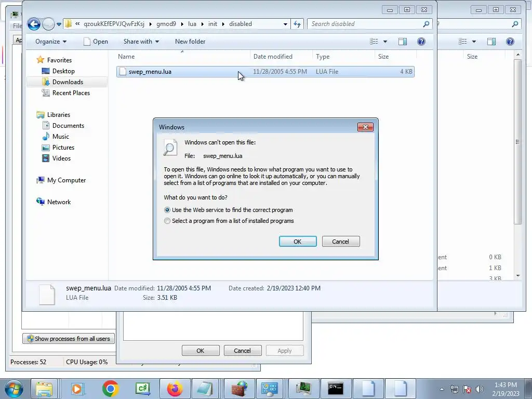Open the firewall brick-wall taskbar icon

[239, 389]
